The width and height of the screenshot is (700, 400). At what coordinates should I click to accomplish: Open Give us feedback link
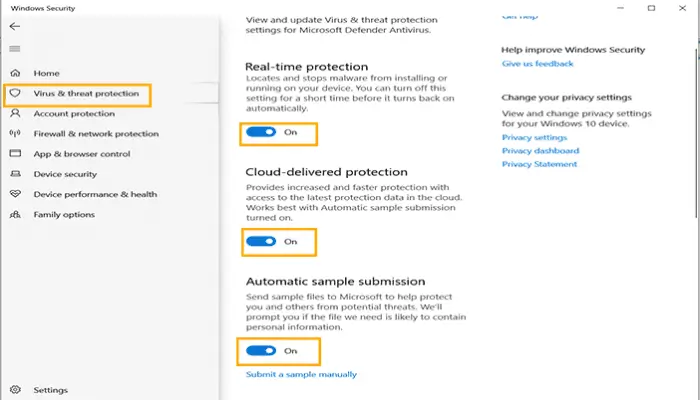tap(537, 63)
